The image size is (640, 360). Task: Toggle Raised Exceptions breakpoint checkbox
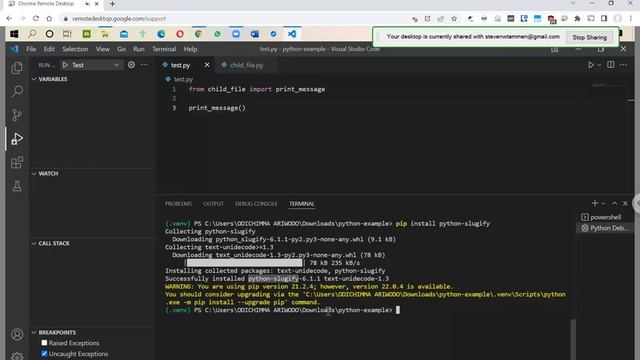pyautogui.click(x=44, y=343)
